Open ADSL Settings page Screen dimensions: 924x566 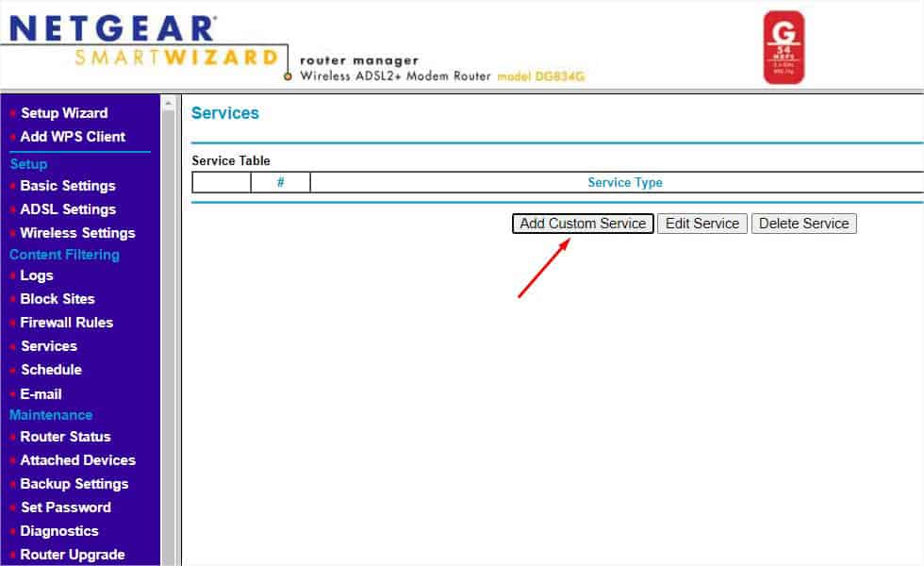click(68, 209)
